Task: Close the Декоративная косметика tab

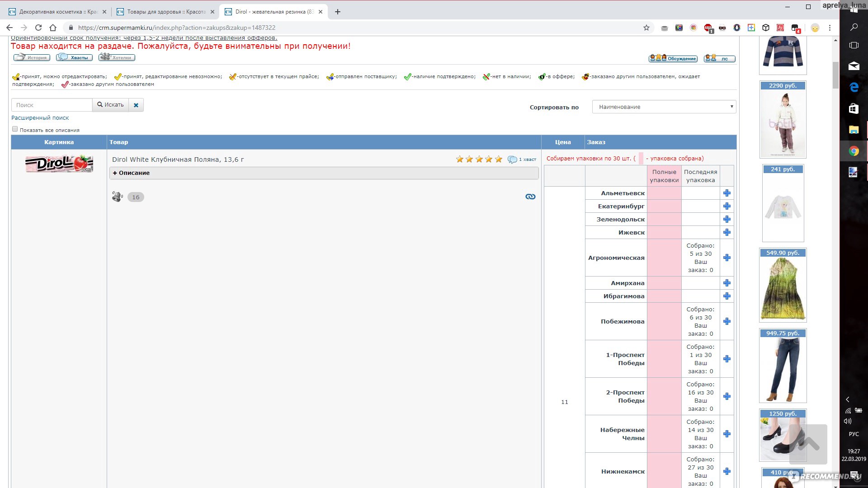Action: 104,12
